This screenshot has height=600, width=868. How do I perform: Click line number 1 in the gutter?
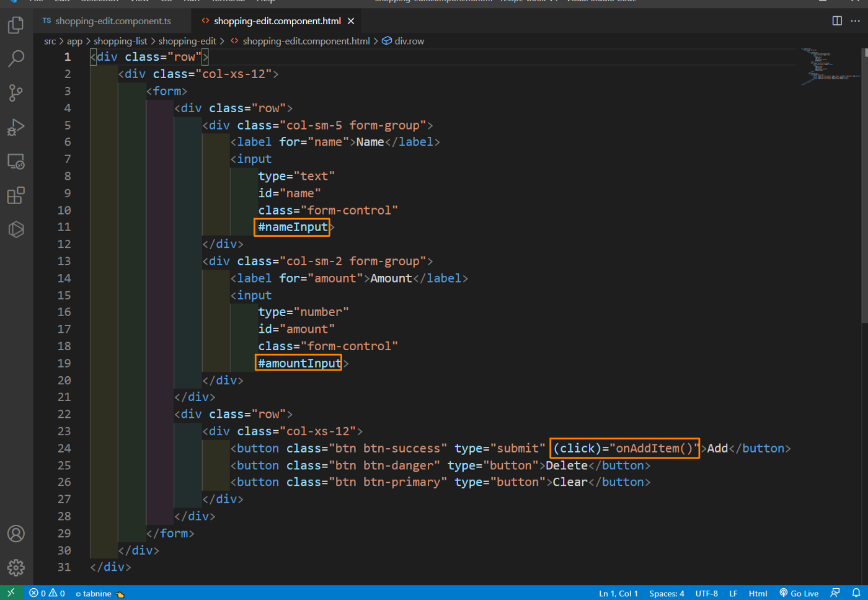tap(68, 57)
